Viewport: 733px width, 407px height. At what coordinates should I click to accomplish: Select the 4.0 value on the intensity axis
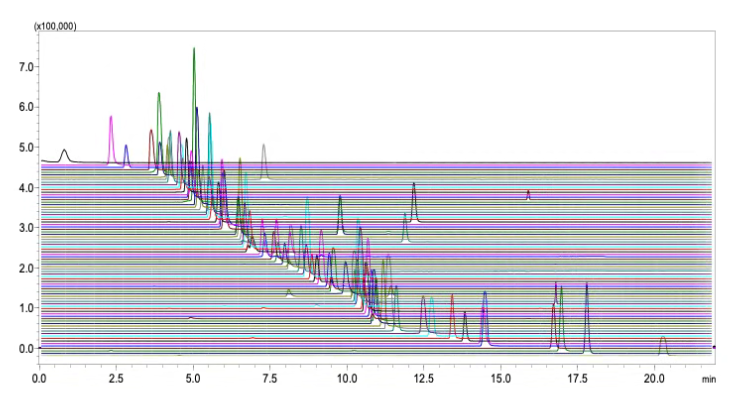click(x=25, y=188)
